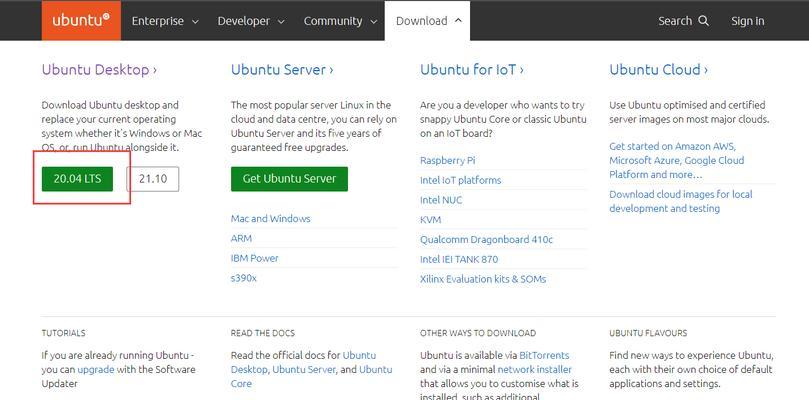
Task: Click the Sign in link
Action: 748,21
